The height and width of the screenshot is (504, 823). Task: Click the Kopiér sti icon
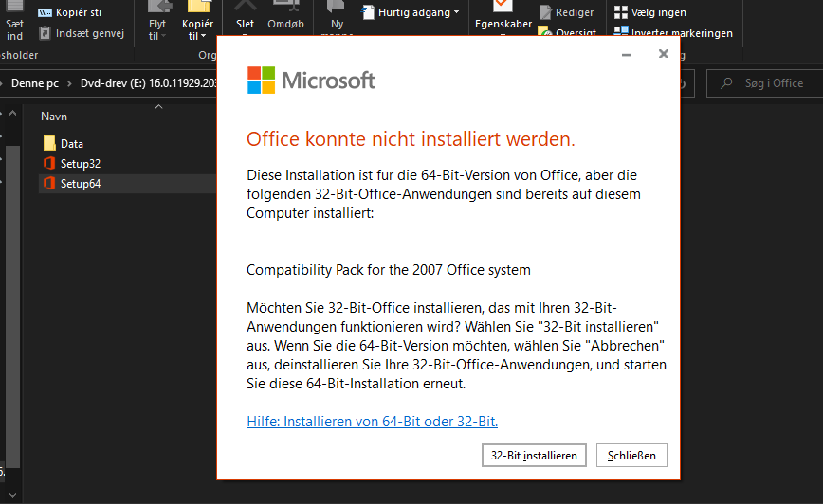(x=45, y=12)
